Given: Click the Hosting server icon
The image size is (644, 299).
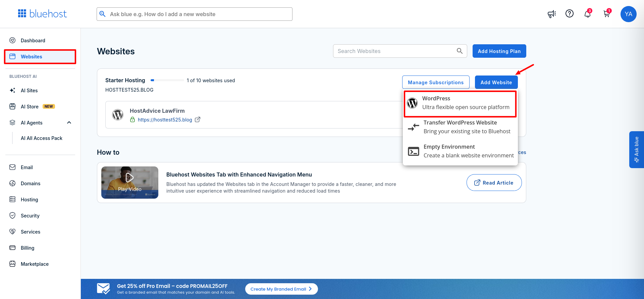Looking at the screenshot, I should click(x=12, y=199).
